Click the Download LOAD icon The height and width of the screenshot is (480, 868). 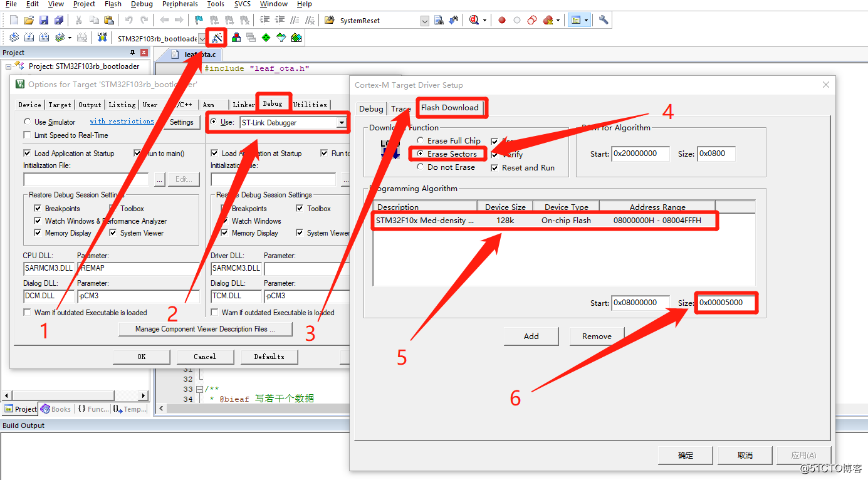(x=102, y=38)
